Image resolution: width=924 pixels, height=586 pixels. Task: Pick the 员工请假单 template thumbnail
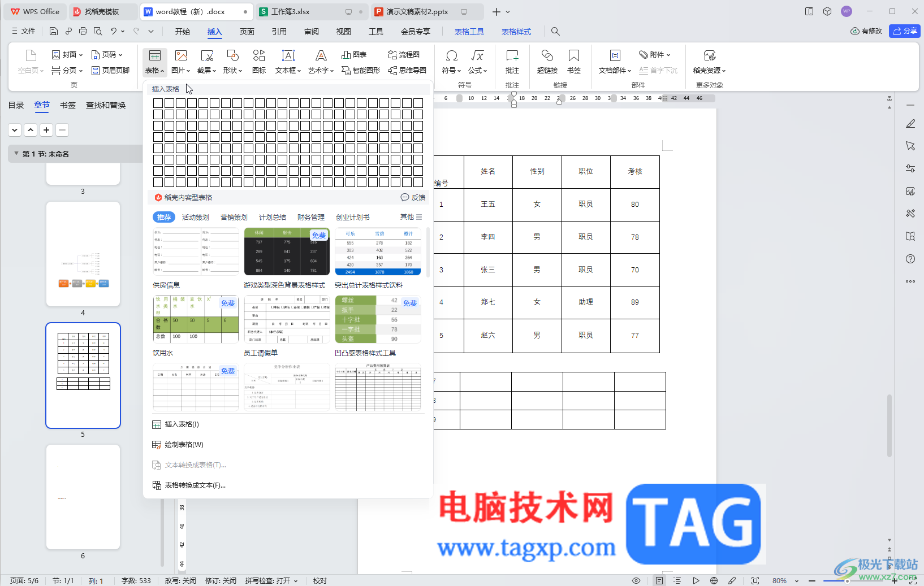(287, 319)
